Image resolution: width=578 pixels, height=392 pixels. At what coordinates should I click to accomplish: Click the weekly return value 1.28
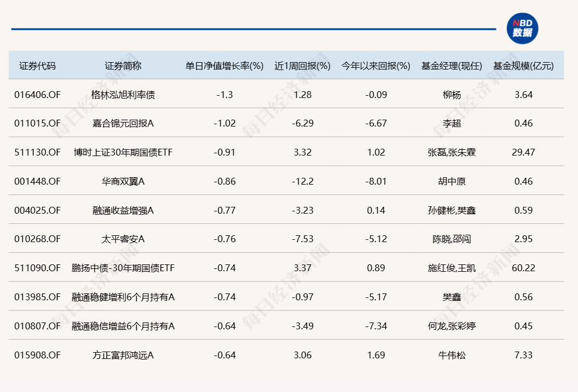[x=303, y=95]
